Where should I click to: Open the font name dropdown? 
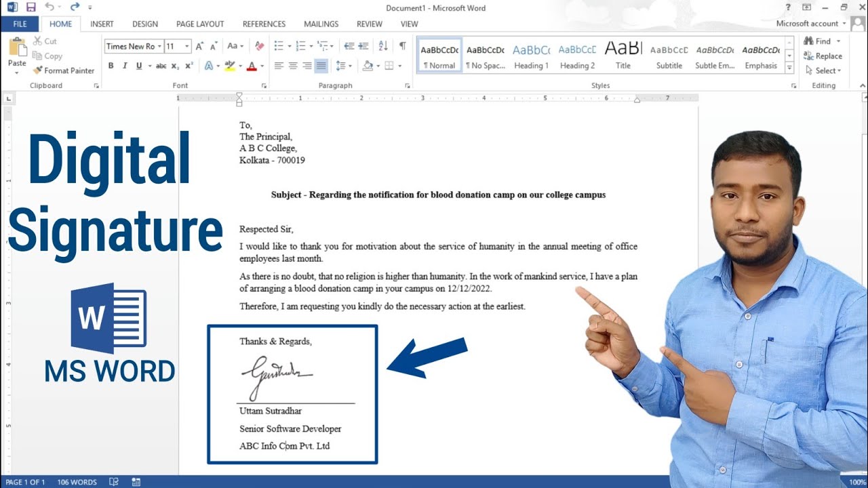(x=159, y=46)
